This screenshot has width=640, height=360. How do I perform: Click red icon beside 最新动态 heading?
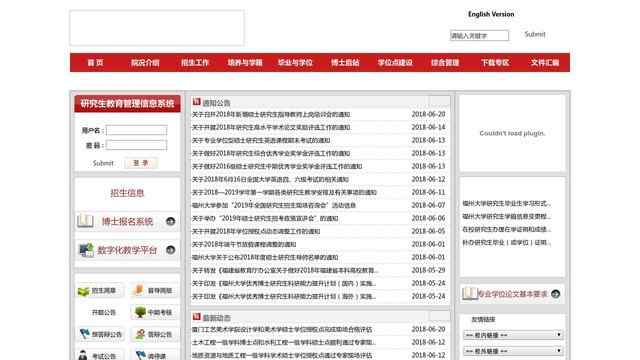click(196, 317)
